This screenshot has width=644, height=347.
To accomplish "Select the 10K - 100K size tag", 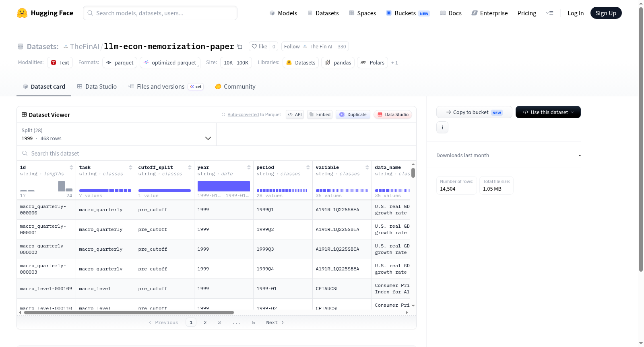I will point(236,62).
